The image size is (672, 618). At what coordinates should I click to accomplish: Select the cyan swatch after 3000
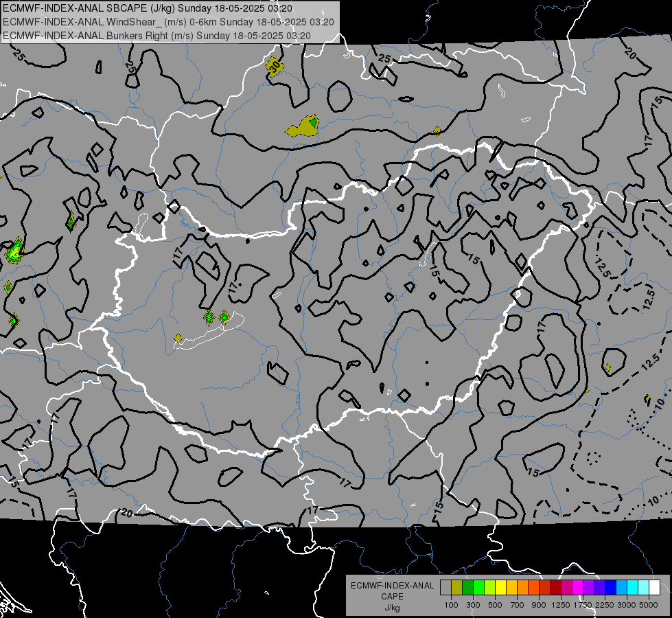[x=633, y=588]
